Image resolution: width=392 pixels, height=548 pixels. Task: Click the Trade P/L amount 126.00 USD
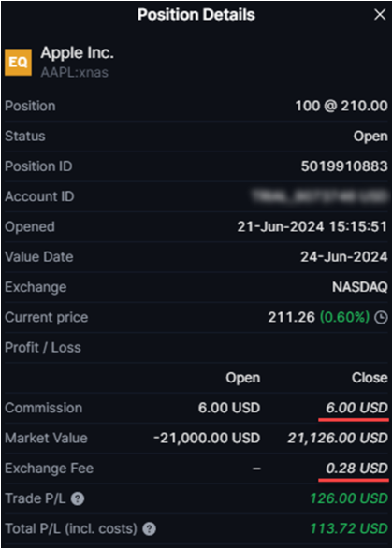pos(349,498)
